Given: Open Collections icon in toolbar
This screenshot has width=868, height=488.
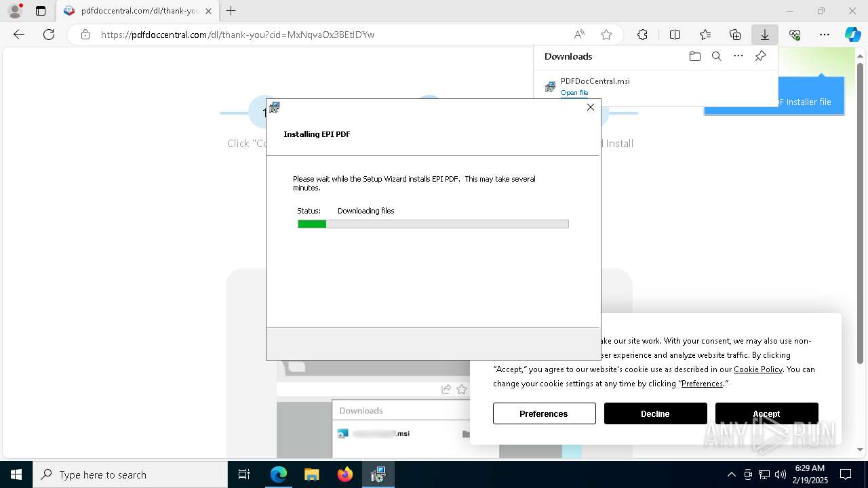Looking at the screenshot, I should [x=735, y=35].
